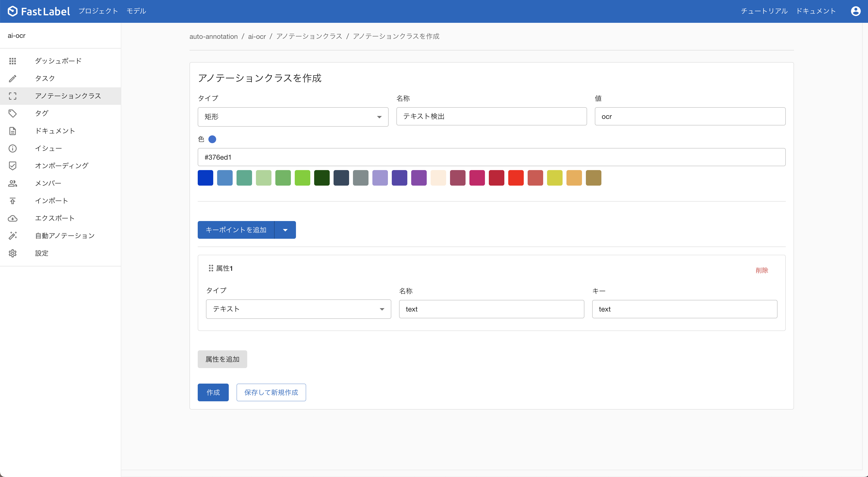Click the キーポイントを追加 button

pyautogui.click(x=236, y=230)
